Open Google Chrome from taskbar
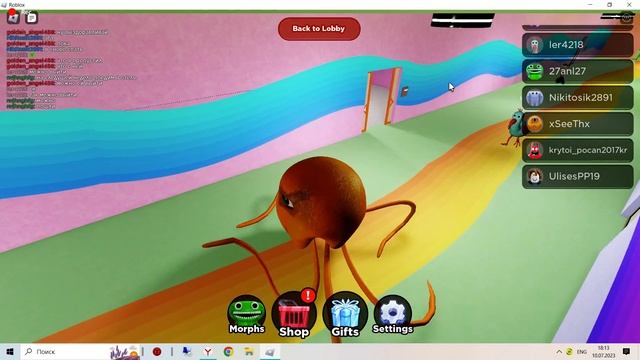This screenshot has height=360, width=640. tap(228, 351)
